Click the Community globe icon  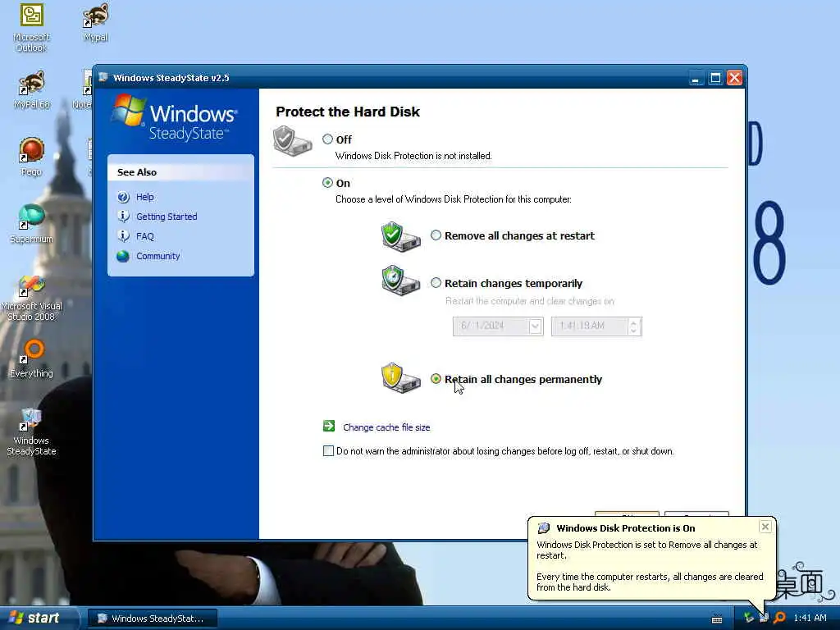click(x=123, y=256)
